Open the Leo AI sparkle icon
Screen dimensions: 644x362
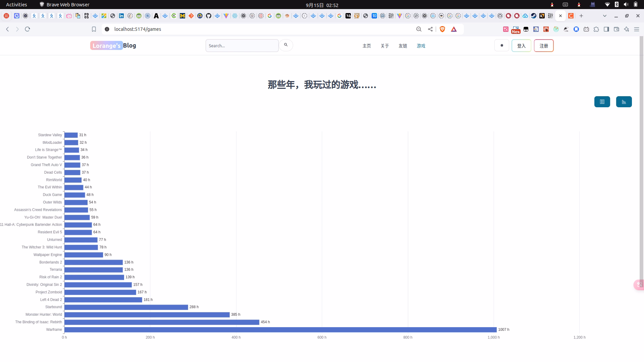click(x=627, y=29)
